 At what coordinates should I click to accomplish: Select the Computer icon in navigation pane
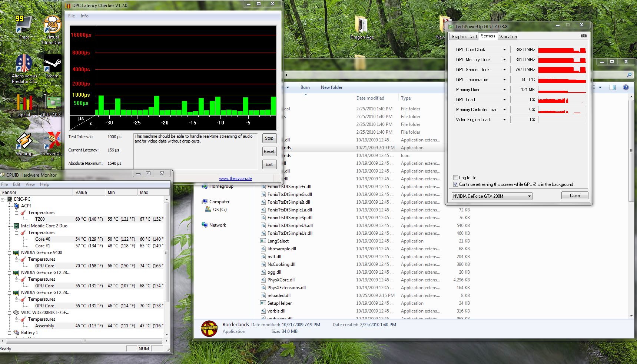(x=205, y=202)
